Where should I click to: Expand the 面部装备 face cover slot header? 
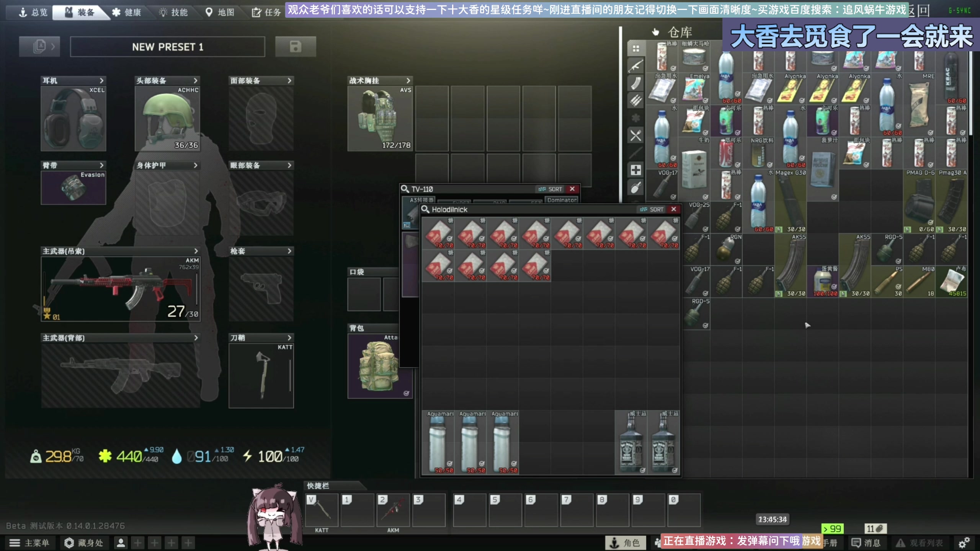(261, 81)
